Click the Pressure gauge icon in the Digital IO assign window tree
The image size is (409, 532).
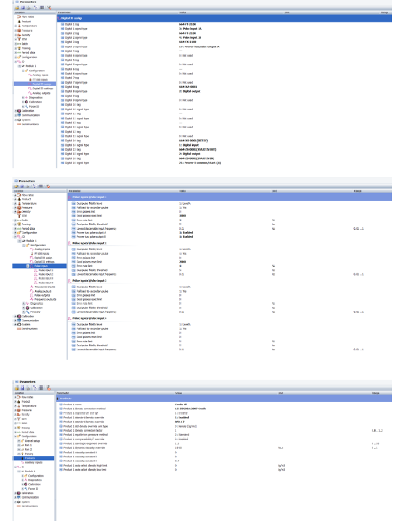(x=19, y=30)
